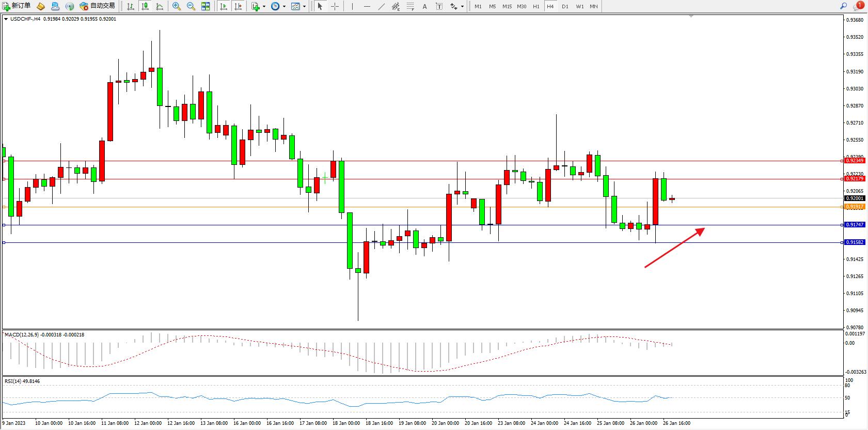The width and height of the screenshot is (868, 430).
Task: Select the Fibonacci retracement tool
Action: (x=410, y=6)
